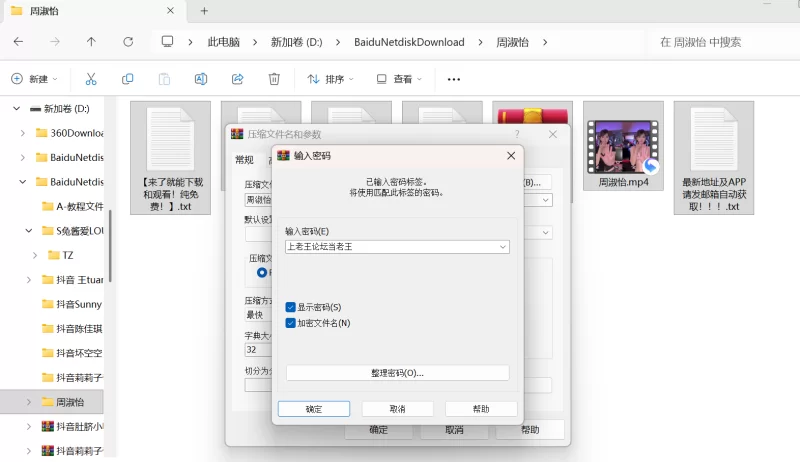Toggle the 显示密码 checkbox
This screenshot has width=800, height=462.
point(291,307)
